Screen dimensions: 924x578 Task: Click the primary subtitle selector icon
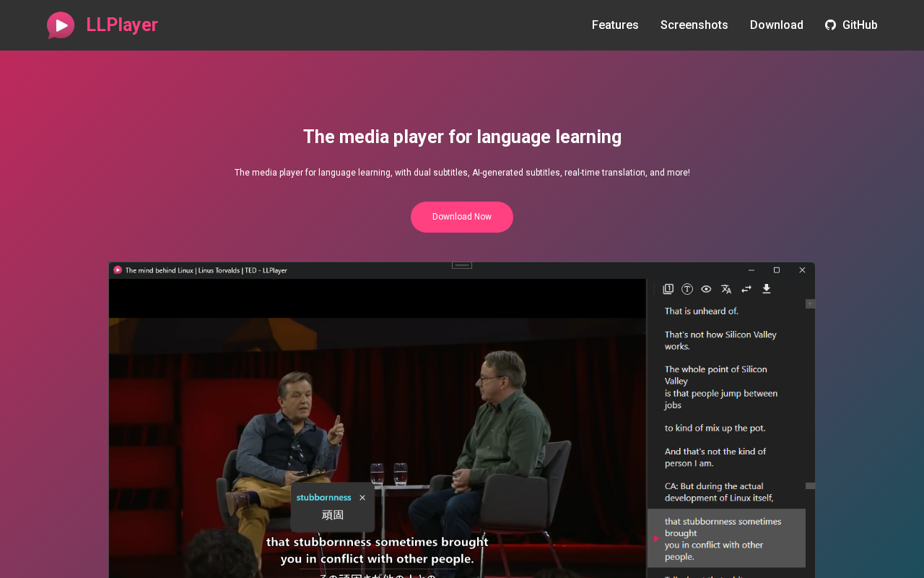click(668, 289)
